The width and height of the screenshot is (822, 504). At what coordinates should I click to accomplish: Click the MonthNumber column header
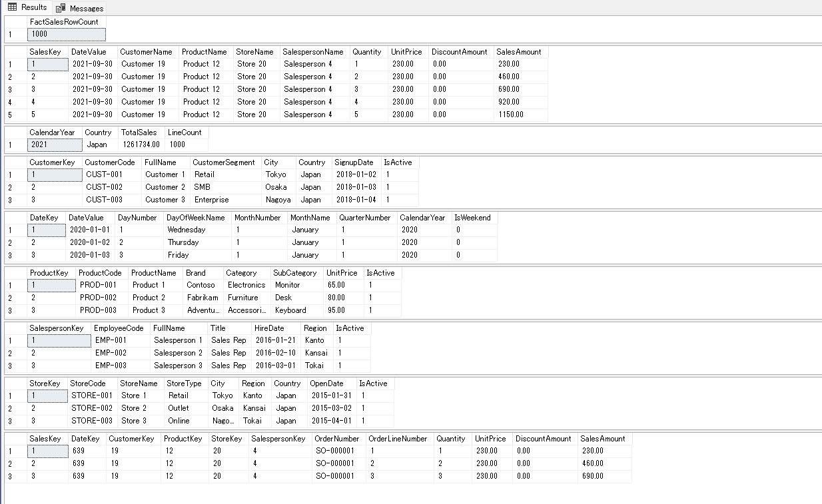click(x=259, y=218)
